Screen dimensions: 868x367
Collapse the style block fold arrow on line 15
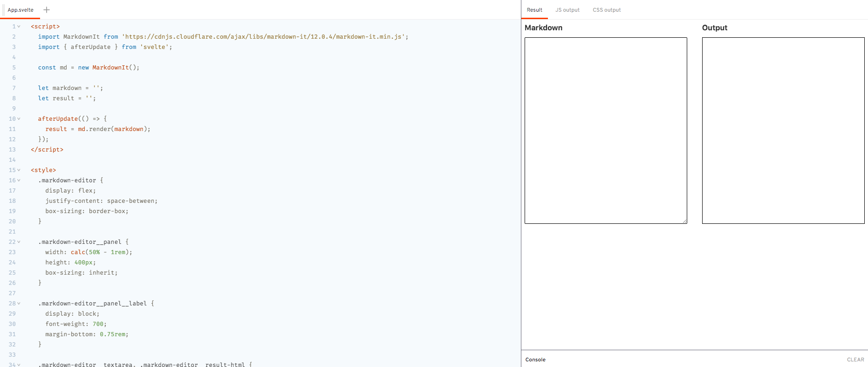19,170
